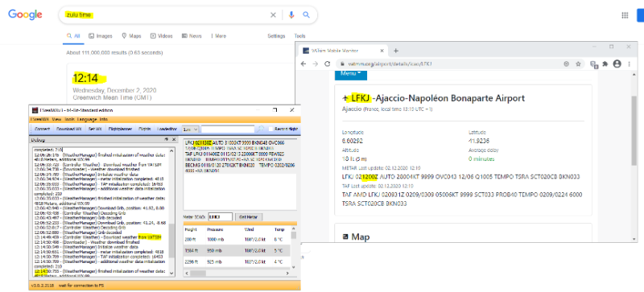Image resolution: width=644 pixels, height=292 pixels.
Task: Go back in the Chrome window
Action: (x=303, y=64)
